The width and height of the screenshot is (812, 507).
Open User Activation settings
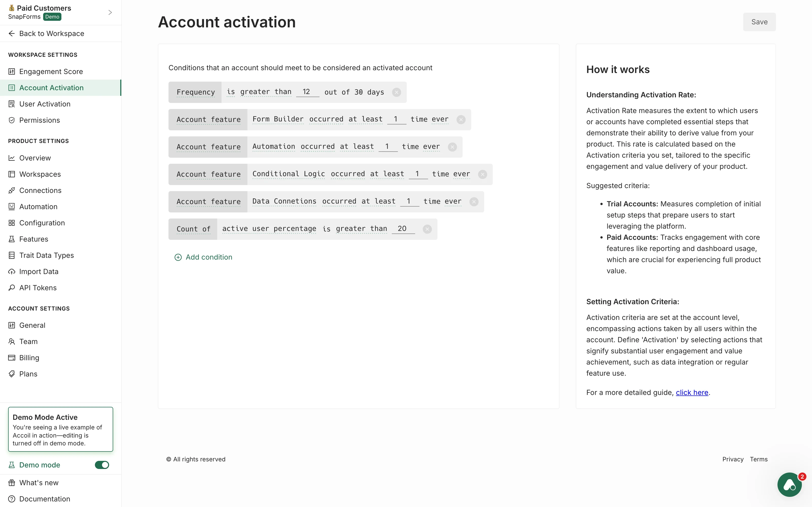(45, 104)
